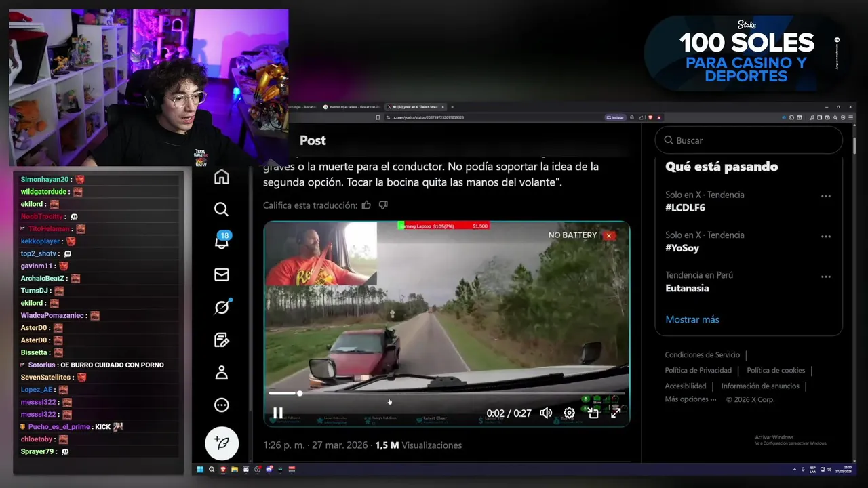This screenshot has height=488, width=868.
Task: Open the Lists icon in X sidebar
Action: point(222,340)
